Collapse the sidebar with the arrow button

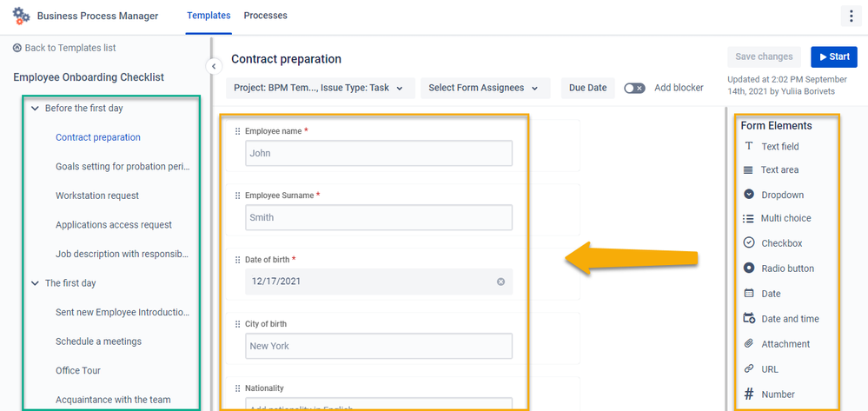(x=213, y=66)
